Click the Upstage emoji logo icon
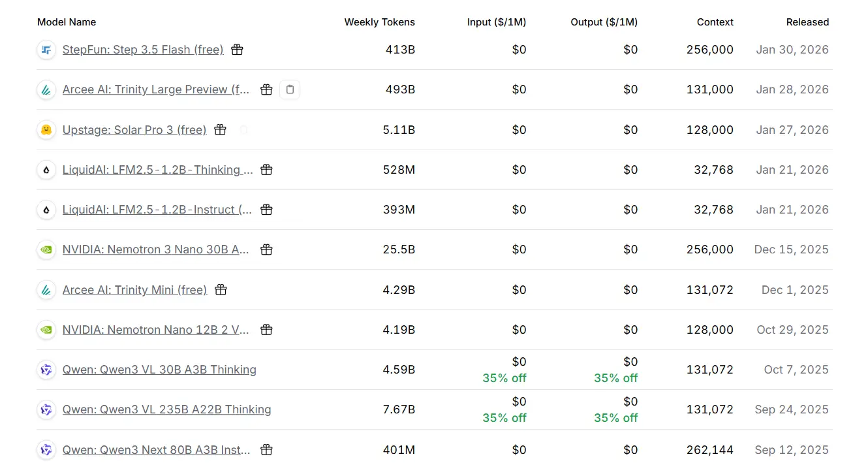868x465 pixels. point(46,130)
